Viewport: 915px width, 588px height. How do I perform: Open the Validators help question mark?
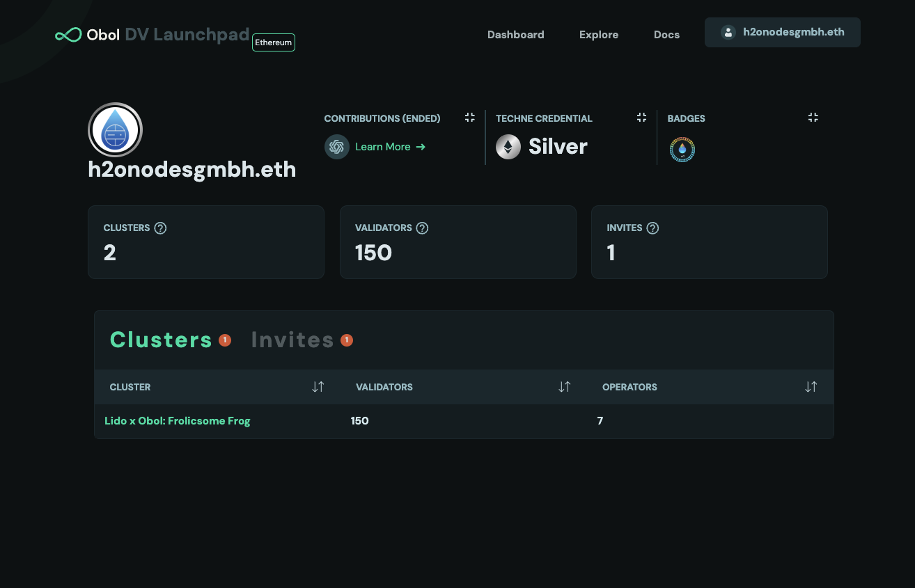(422, 228)
